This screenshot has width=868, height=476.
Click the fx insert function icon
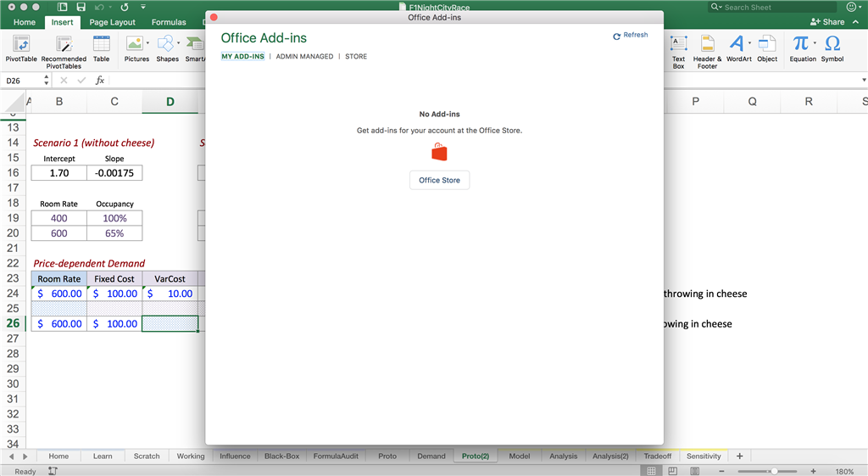pyautogui.click(x=100, y=81)
